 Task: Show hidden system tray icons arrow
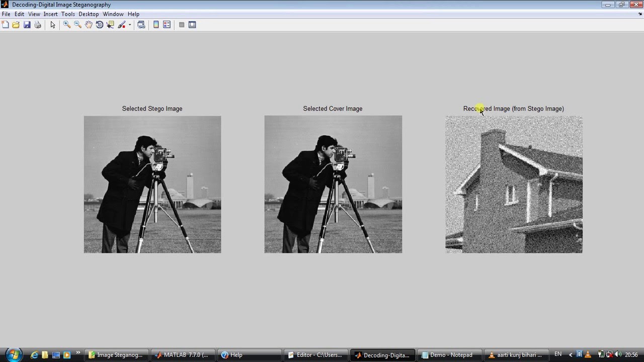click(x=571, y=354)
